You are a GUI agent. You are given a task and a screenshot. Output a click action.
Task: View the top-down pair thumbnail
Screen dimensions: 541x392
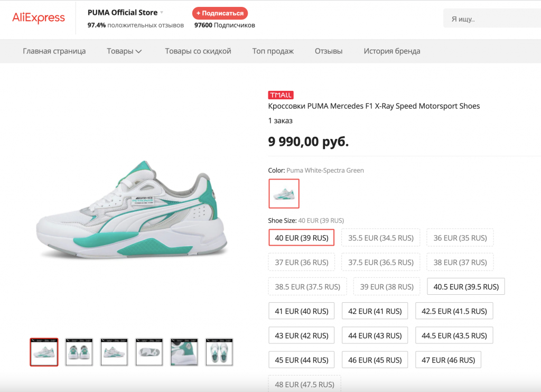(219, 352)
